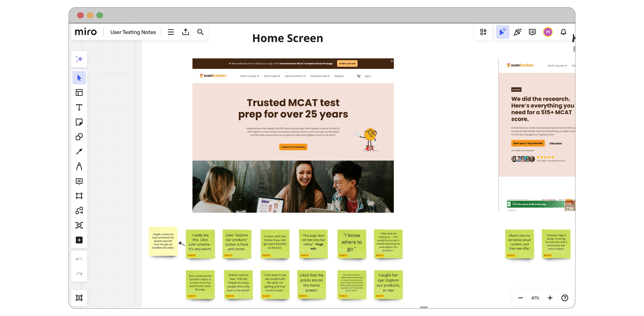Select the "Liked that the prices" sticky

click(x=311, y=284)
